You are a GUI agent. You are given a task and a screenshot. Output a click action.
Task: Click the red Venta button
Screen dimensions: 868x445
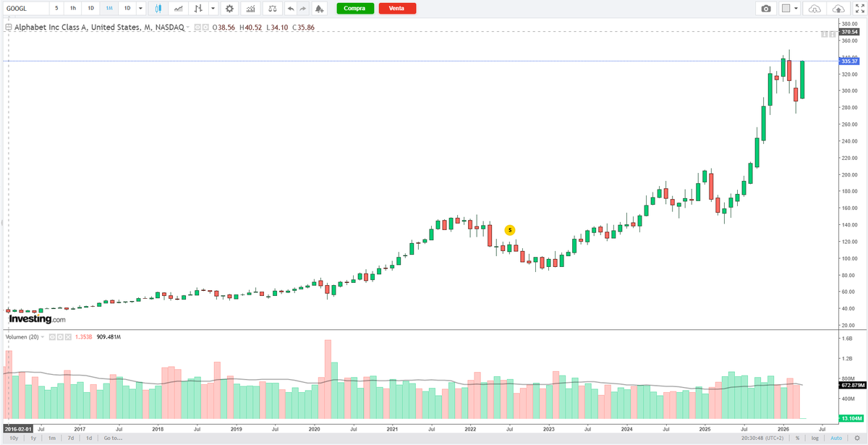[x=397, y=9]
